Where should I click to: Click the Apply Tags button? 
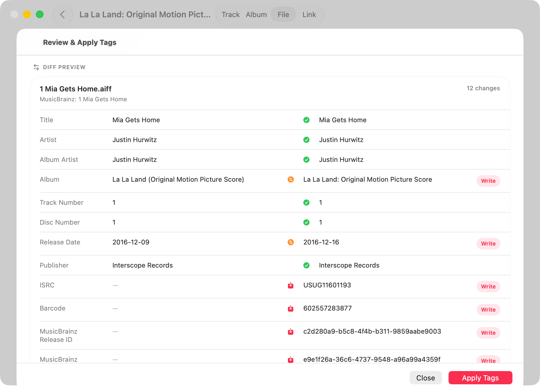(x=480, y=378)
